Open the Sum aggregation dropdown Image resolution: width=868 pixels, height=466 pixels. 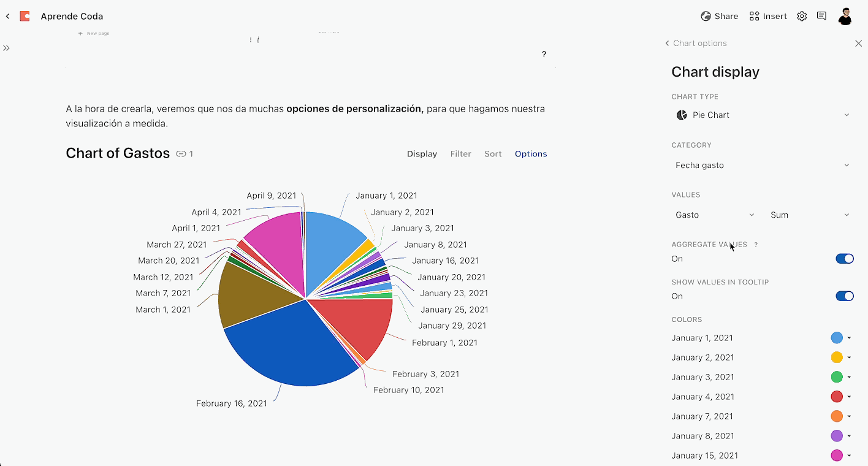pyautogui.click(x=810, y=215)
